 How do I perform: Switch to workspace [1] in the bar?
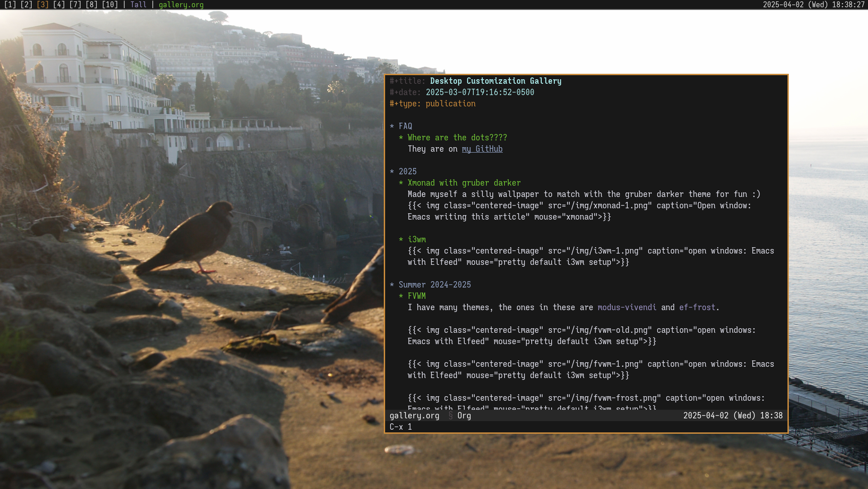coord(10,5)
